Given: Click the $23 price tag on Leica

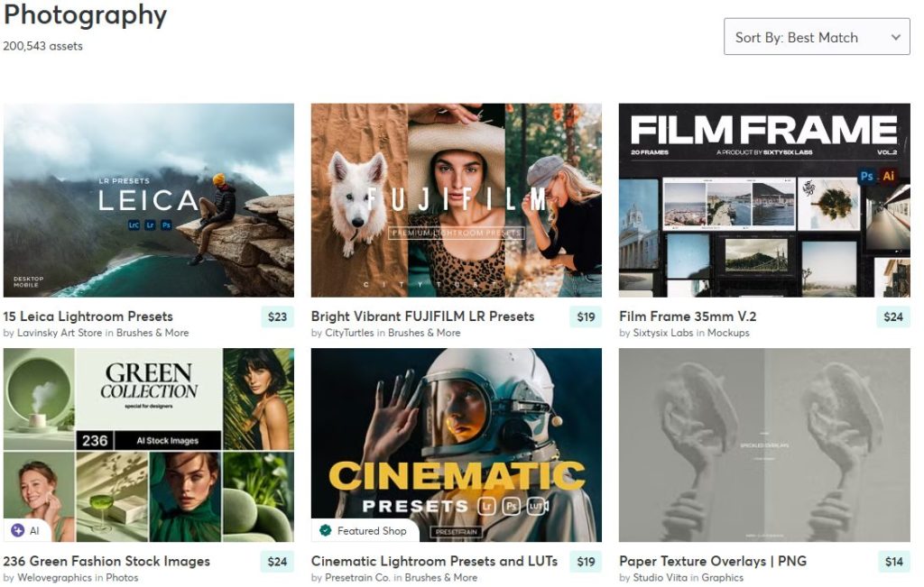Looking at the screenshot, I should click(x=277, y=317).
